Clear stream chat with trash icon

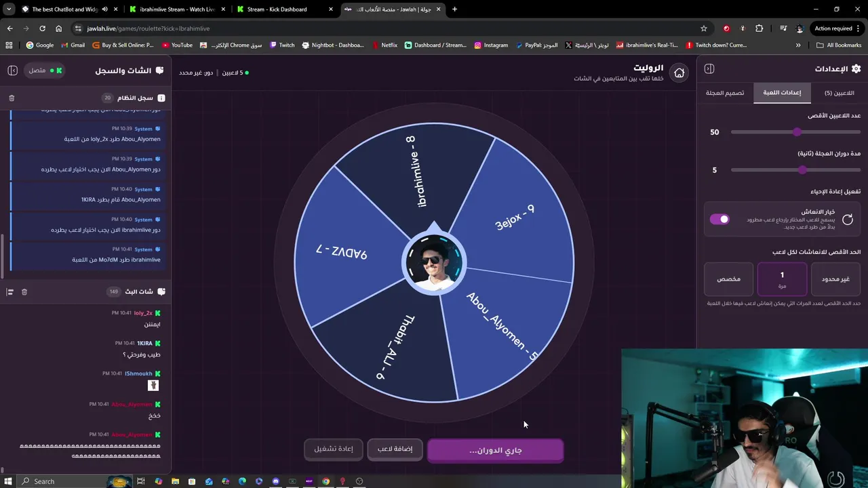tap(24, 291)
